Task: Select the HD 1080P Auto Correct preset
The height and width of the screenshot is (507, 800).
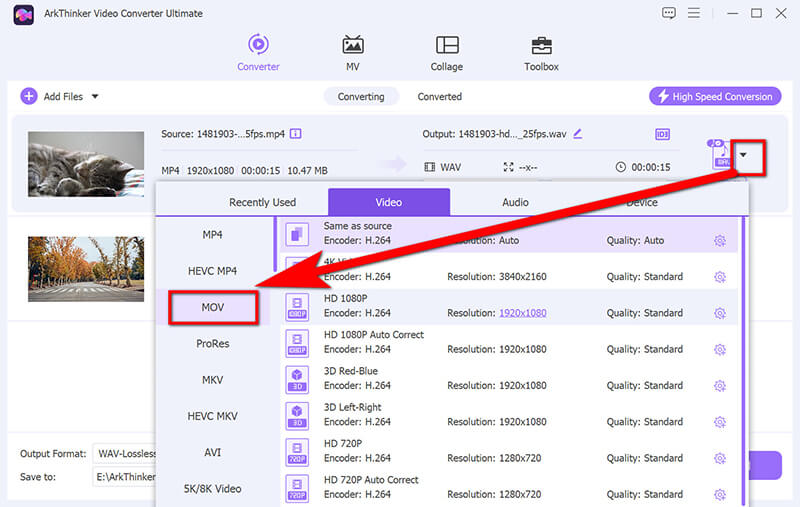Action: [509, 343]
